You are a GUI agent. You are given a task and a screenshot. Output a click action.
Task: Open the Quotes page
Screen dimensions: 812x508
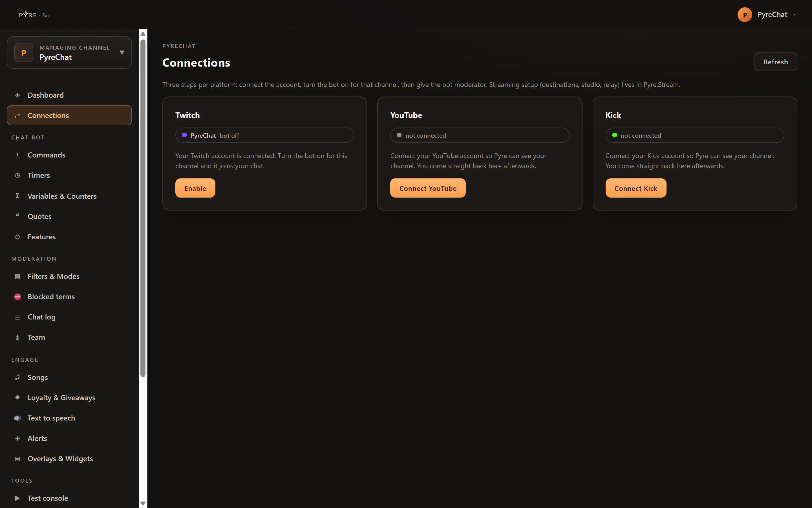point(69,216)
